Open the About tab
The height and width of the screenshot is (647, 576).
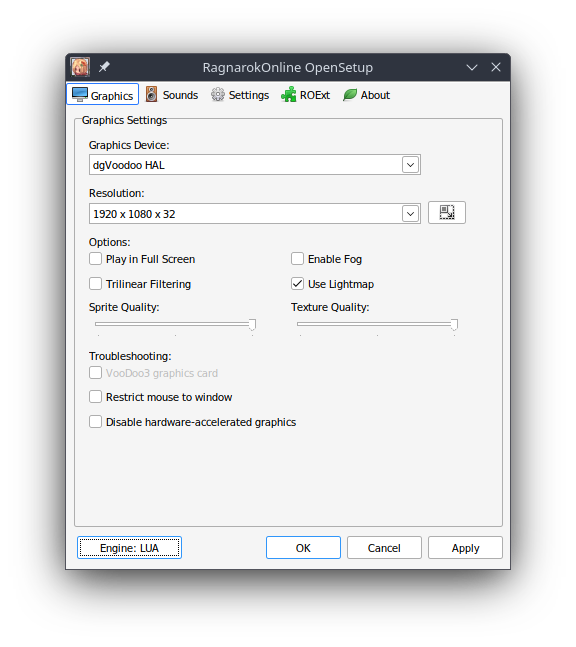pos(366,95)
